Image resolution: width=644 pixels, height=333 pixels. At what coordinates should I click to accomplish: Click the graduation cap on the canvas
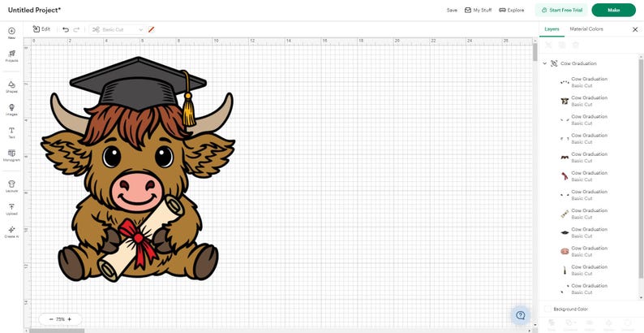coord(138,84)
